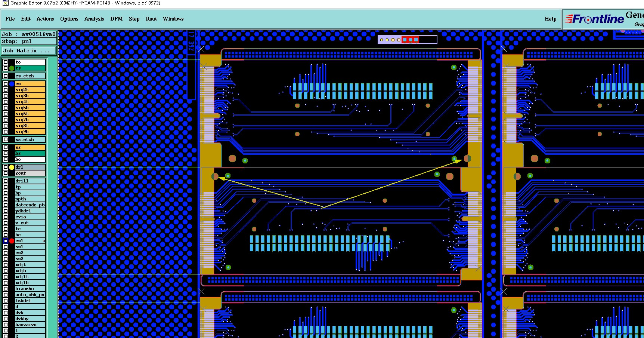Select the banwaiwu layer name
Viewport: 644px width, 338px height.
(x=30, y=325)
